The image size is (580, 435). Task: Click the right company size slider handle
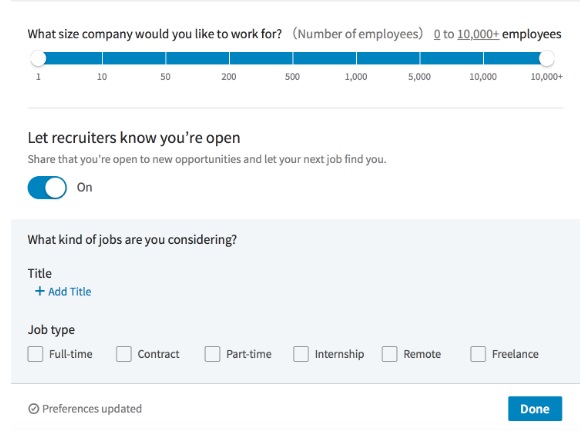click(547, 58)
